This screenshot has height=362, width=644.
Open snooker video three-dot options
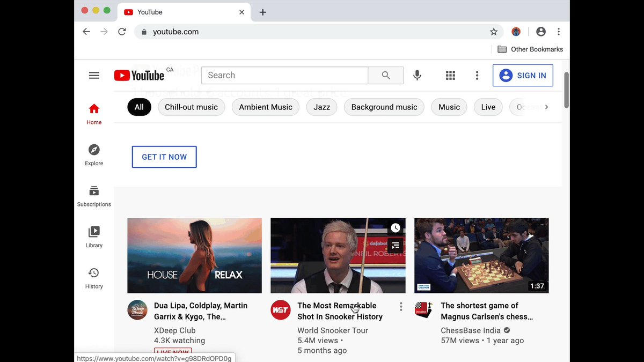(401, 307)
